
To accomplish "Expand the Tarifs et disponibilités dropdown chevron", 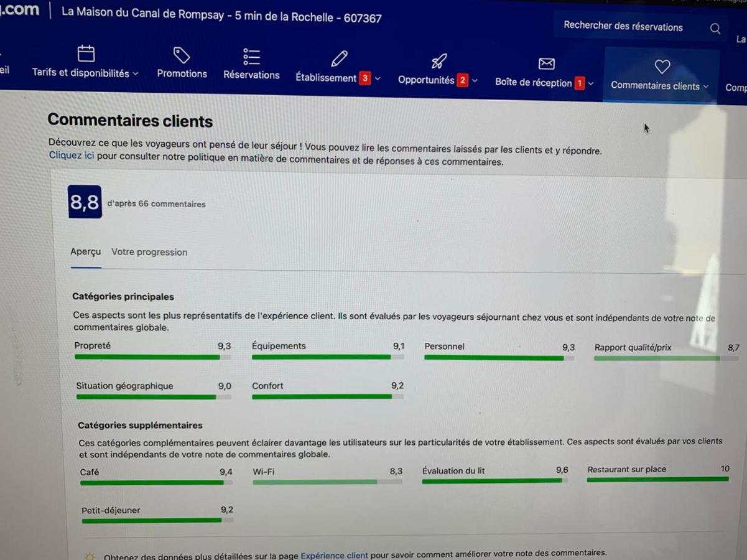I will (x=136, y=73).
